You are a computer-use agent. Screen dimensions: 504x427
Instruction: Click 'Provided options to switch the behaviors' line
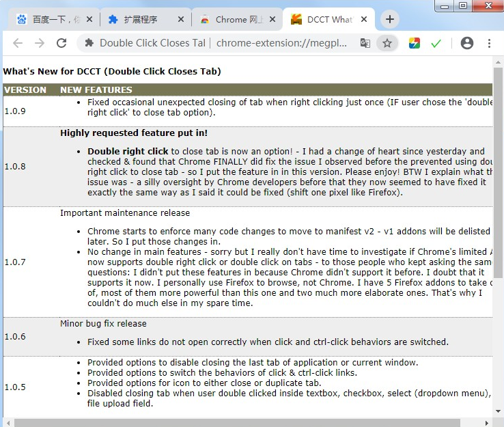click(x=222, y=372)
